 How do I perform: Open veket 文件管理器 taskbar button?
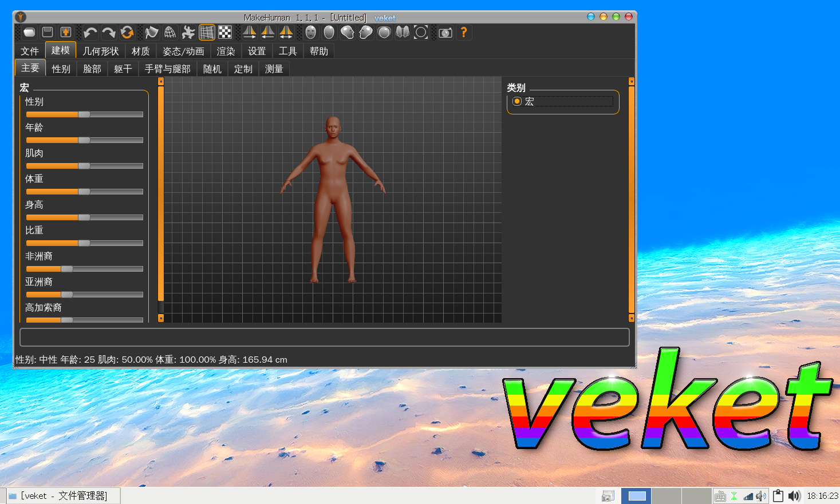64,496
